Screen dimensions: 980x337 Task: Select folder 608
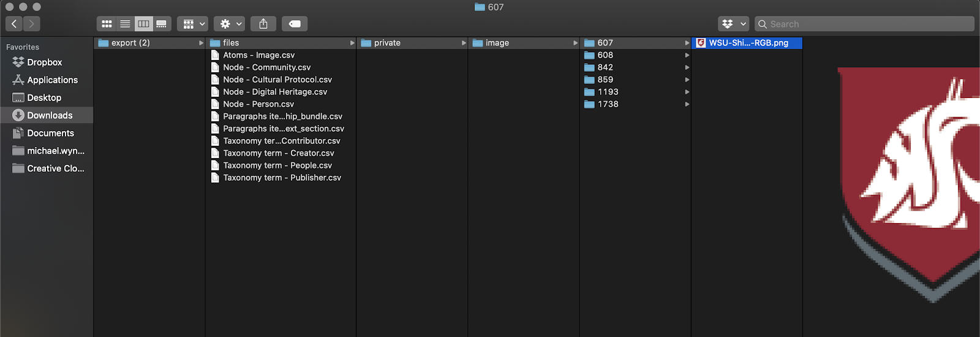636,55
